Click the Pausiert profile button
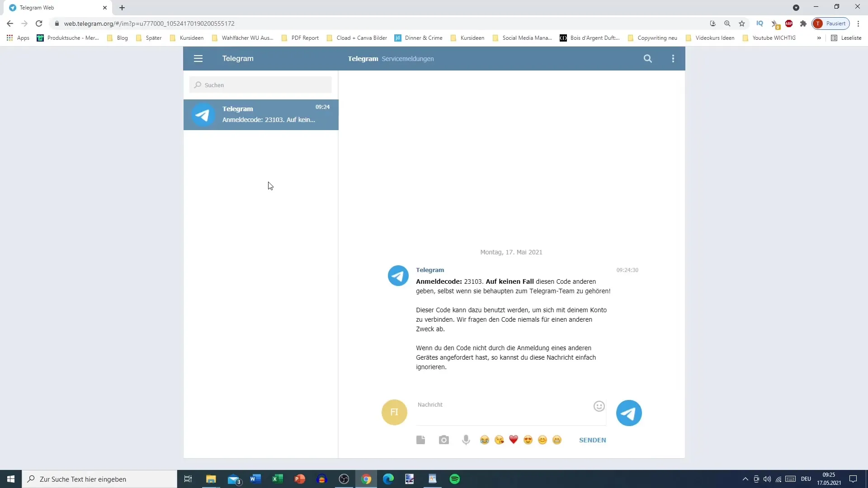The height and width of the screenshot is (488, 868). [x=831, y=23]
